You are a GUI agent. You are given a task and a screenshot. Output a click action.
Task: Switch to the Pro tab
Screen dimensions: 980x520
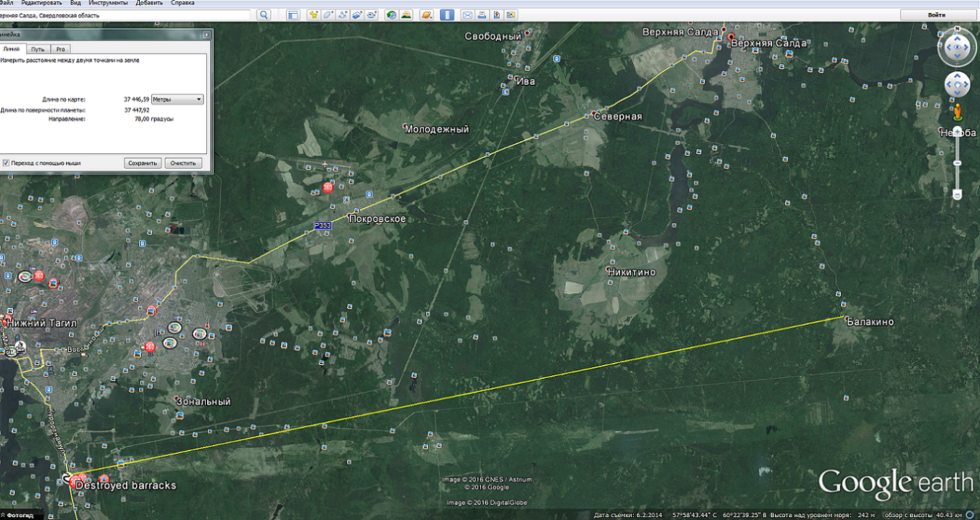pos(61,49)
